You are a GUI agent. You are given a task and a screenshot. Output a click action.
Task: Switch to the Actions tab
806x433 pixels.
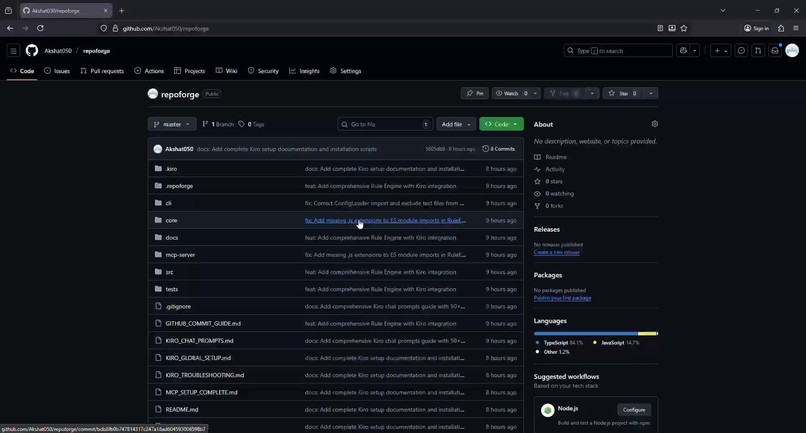149,71
